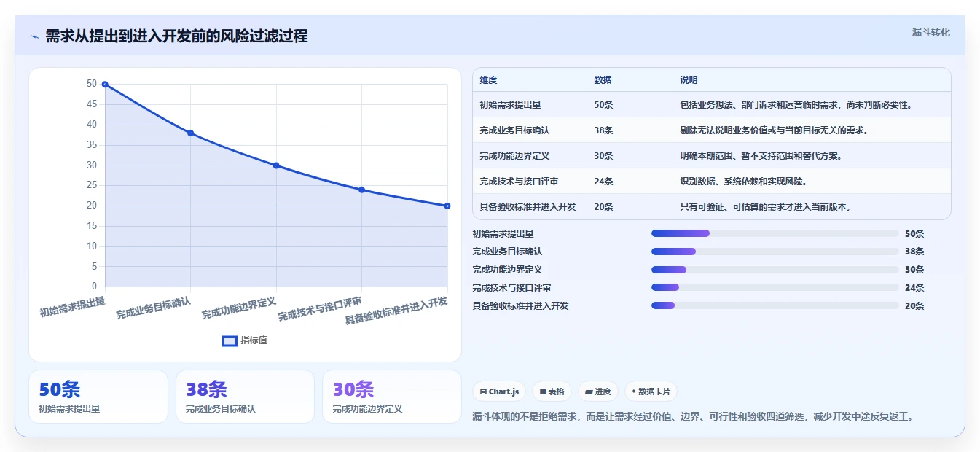Click the description starting 包括业务想法
This screenshot has height=452, width=980.
point(796,104)
